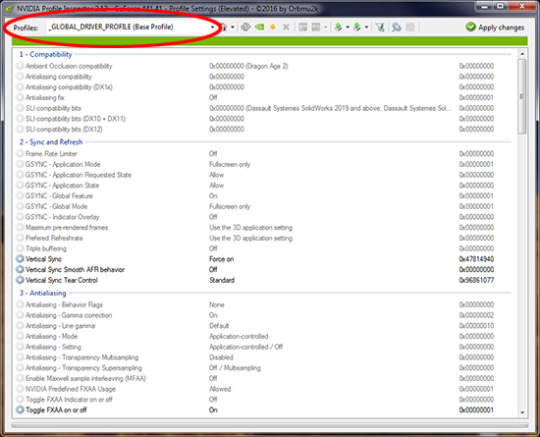The width and height of the screenshot is (540, 437).
Task: Click the 'Application-controlled / Off' value
Action: 246,347
